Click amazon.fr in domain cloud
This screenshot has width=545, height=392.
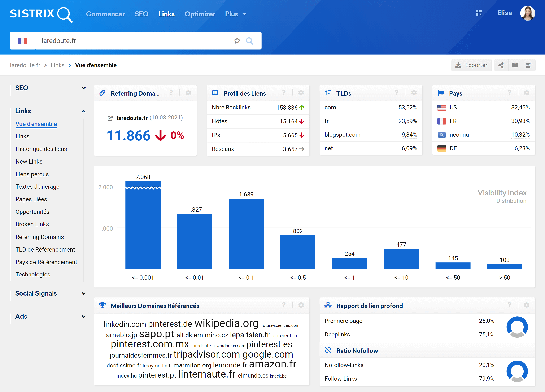(273, 364)
